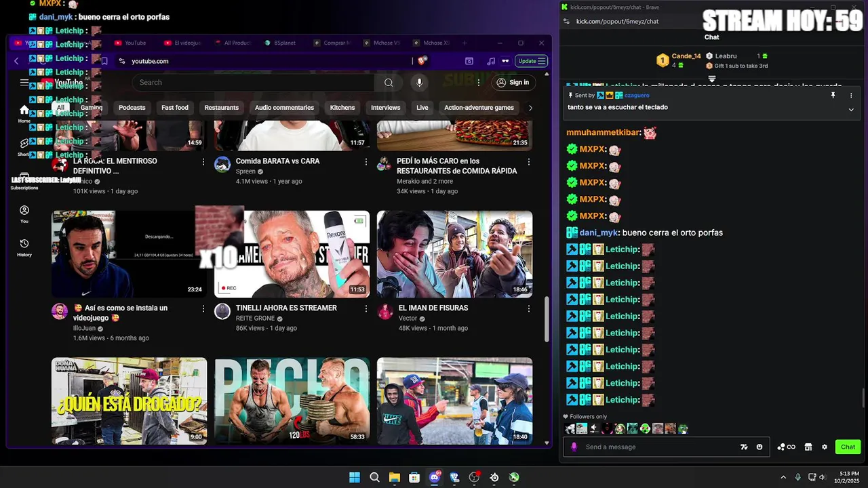Open File Explorer from the taskbar
Screen dimensions: 868x488
pos(395,477)
